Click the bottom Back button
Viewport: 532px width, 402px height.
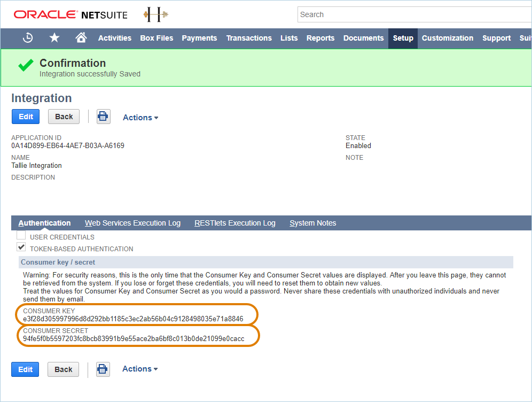tap(64, 369)
